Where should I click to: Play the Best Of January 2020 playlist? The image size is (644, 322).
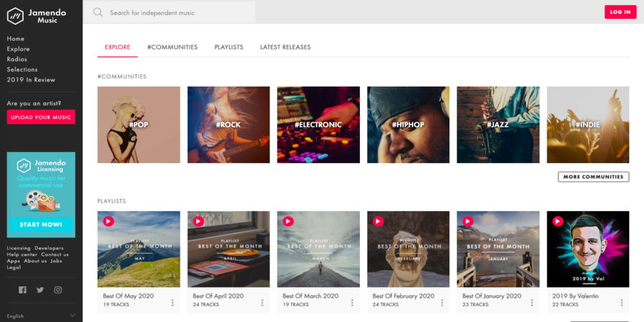pyautogui.click(x=468, y=221)
